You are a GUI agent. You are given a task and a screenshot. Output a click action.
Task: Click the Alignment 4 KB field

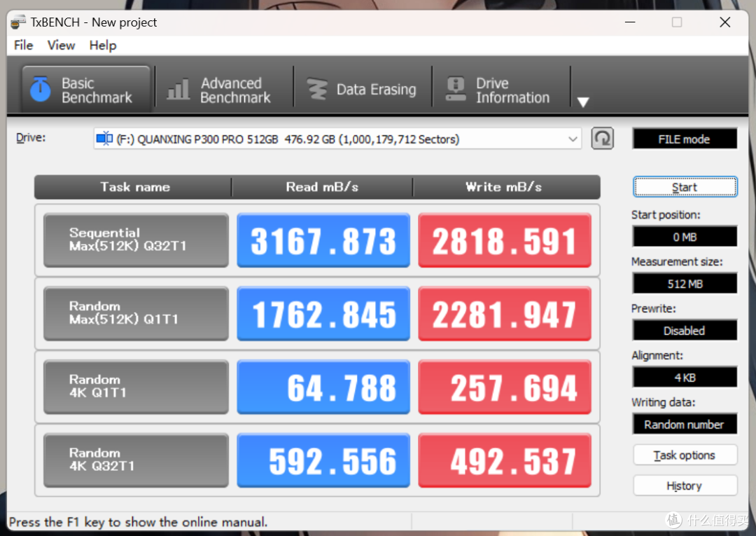685,377
